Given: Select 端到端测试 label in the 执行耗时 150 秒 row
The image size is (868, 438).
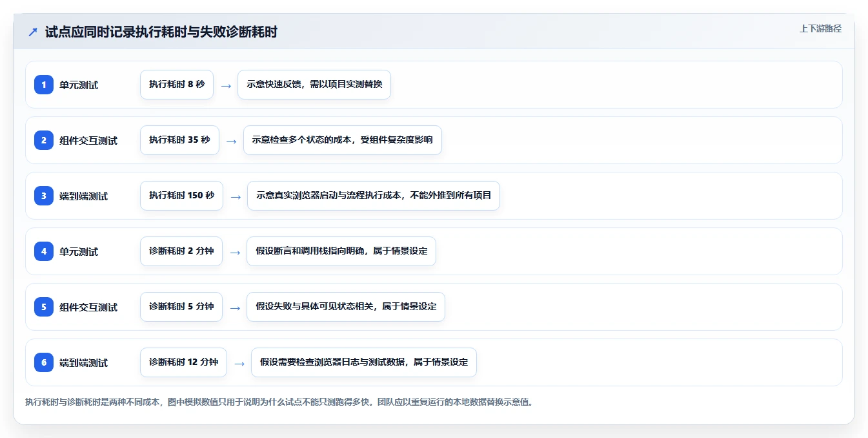Looking at the screenshot, I should [84, 196].
